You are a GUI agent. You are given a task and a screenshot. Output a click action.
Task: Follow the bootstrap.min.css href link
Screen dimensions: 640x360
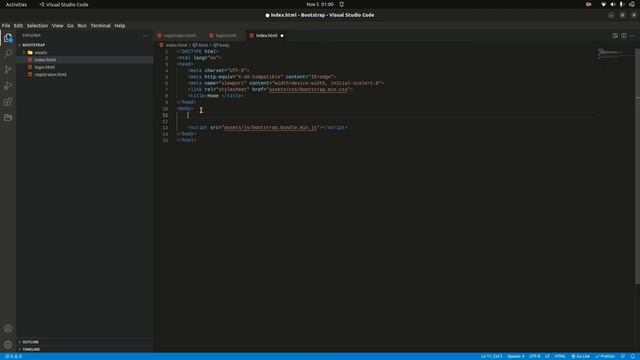coord(308,89)
